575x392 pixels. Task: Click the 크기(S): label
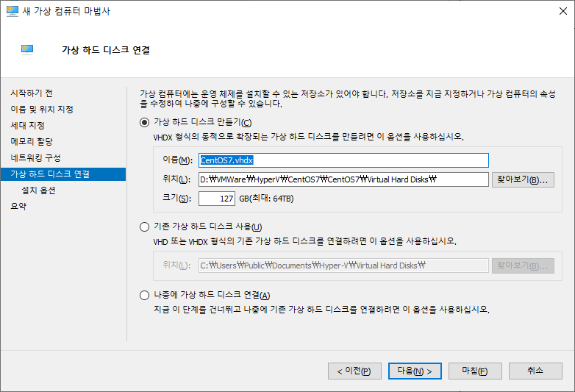click(x=176, y=199)
